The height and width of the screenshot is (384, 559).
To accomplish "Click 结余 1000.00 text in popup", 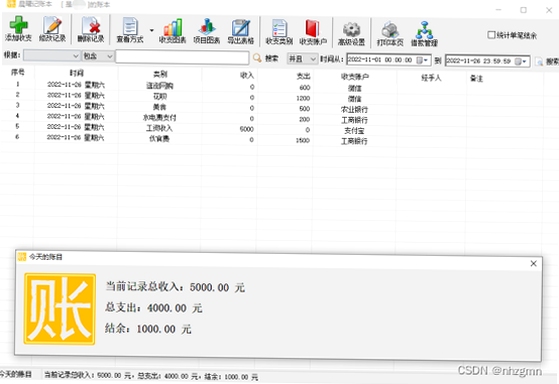I will coord(148,329).
